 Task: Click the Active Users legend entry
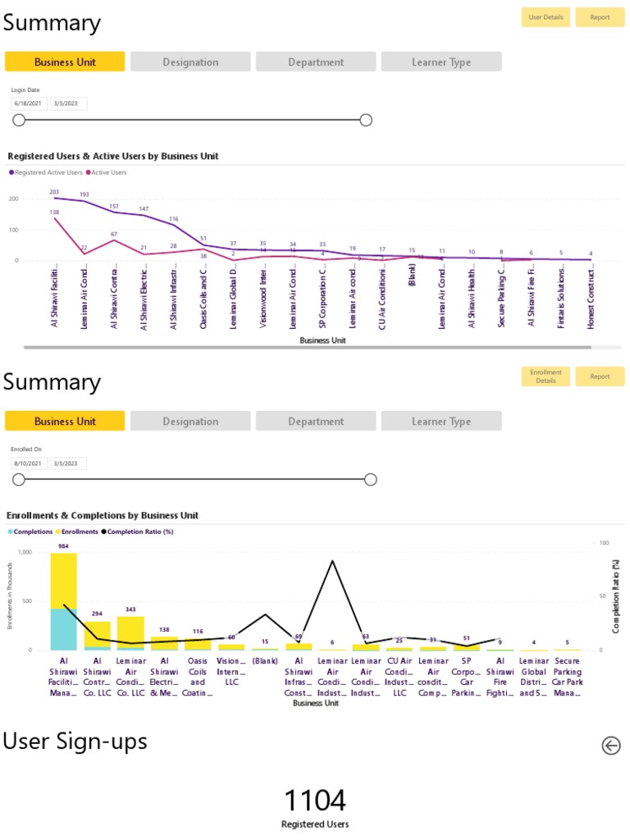click(x=107, y=172)
